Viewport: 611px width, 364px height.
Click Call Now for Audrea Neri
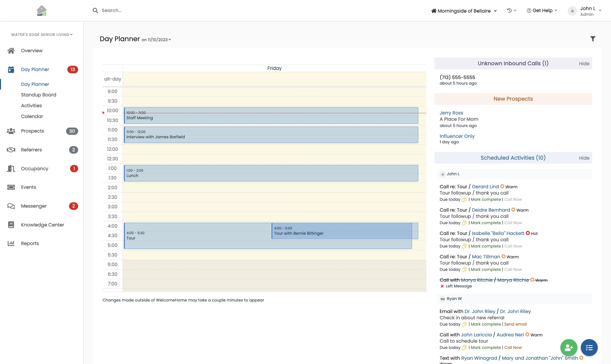pyautogui.click(x=513, y=348)
